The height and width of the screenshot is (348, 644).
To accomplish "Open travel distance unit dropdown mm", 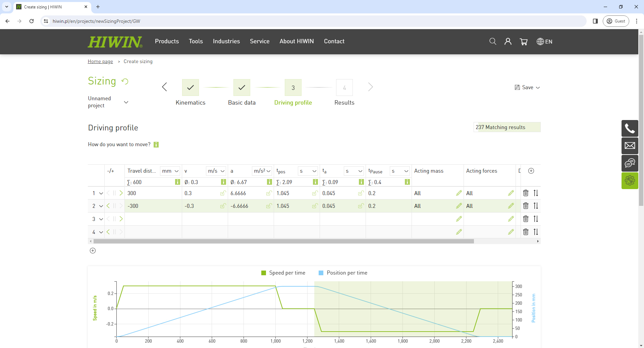I will click(x=170, y=171).
